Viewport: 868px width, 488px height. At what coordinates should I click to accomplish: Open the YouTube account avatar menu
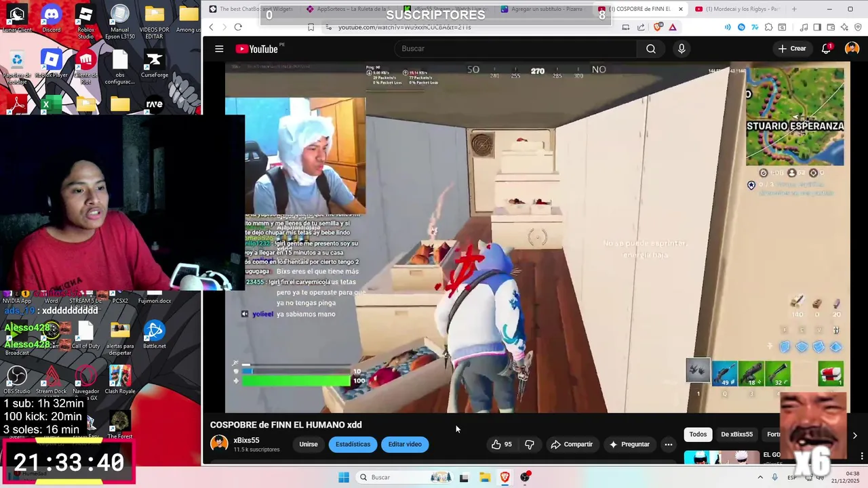[852, 49]
